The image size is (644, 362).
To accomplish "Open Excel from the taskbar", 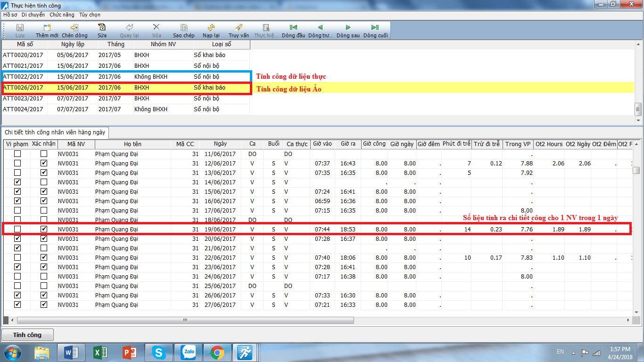I will tap(100, 352).
